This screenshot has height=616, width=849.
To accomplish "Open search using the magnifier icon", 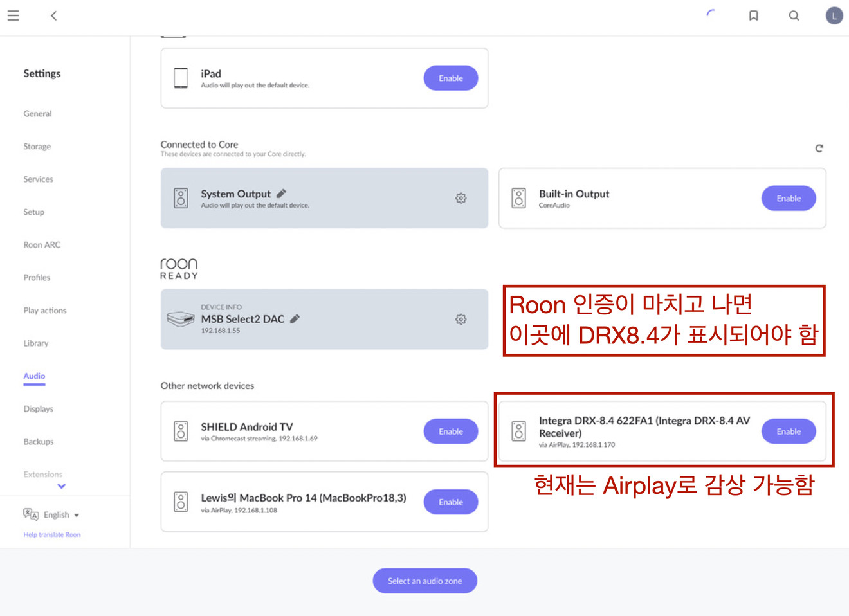I will pos(794,15).
